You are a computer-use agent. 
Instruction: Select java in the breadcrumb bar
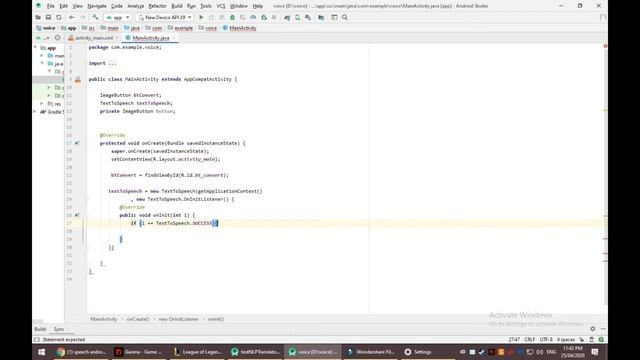tap(132, 28)
